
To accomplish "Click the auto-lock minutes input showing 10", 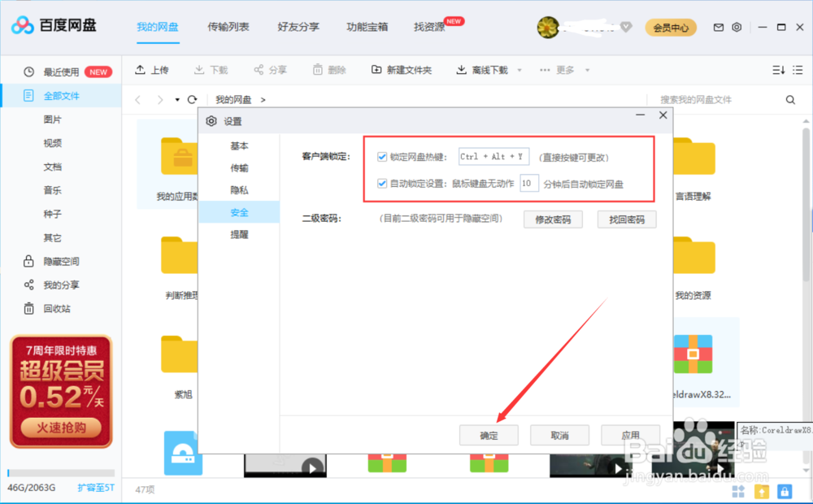I will click(529, 183).
